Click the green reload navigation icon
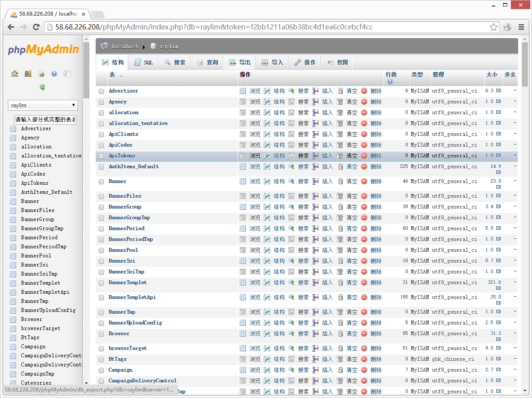532x398 pixels. point(42,87)
